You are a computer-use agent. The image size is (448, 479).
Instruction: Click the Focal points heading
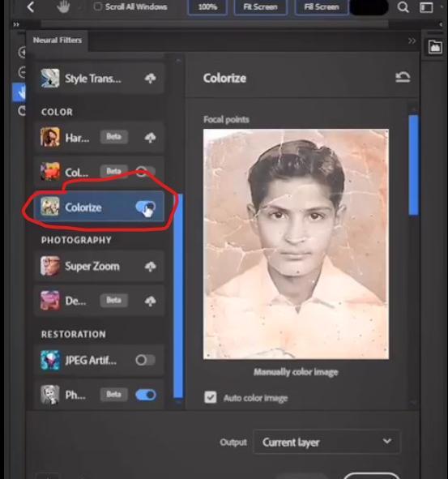(x=226, y=119)
